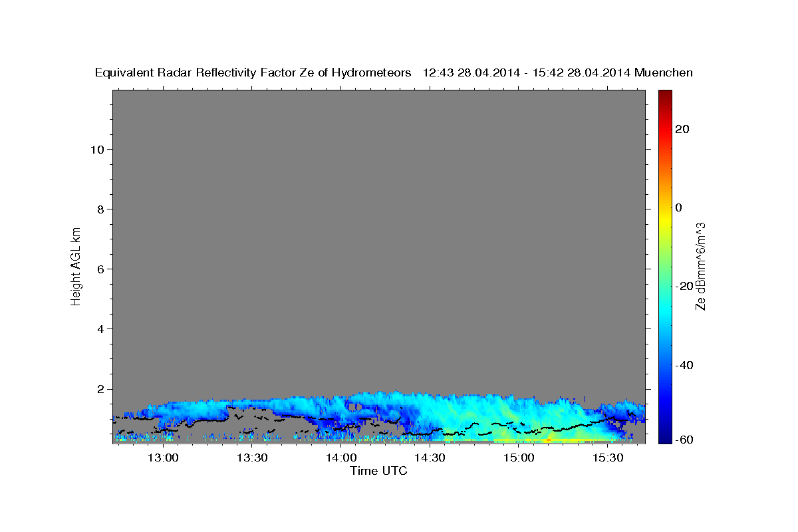The image size is (798, 532).
Task: Click the 15:00 time tick label
Action: click(x=519, y=458)
